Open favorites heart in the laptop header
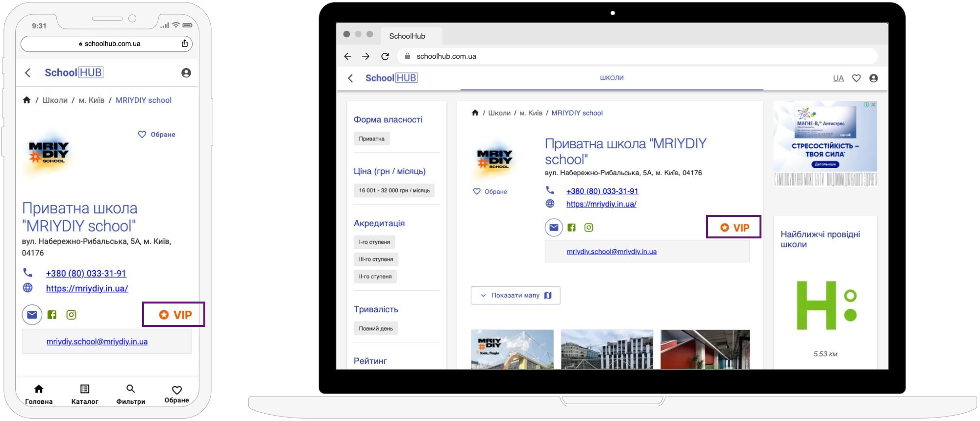This screenshot has width=980, height=421. click(x=857, y=78)
